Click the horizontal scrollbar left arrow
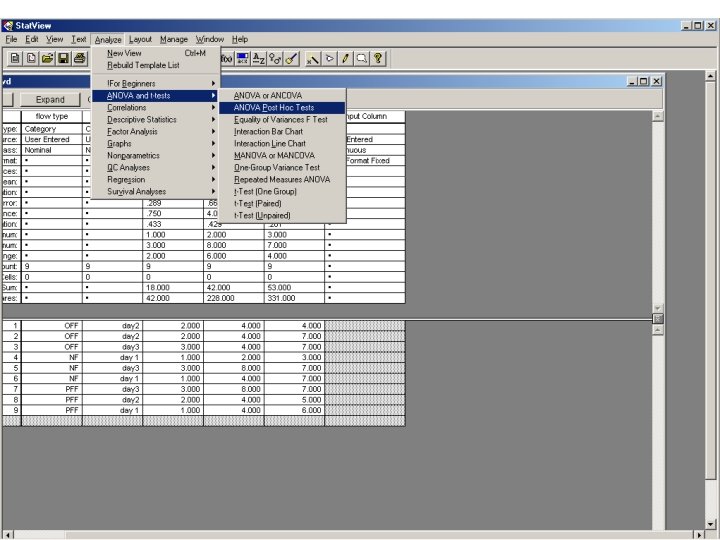This screenshot has width=720, height=540. (7, 535)
